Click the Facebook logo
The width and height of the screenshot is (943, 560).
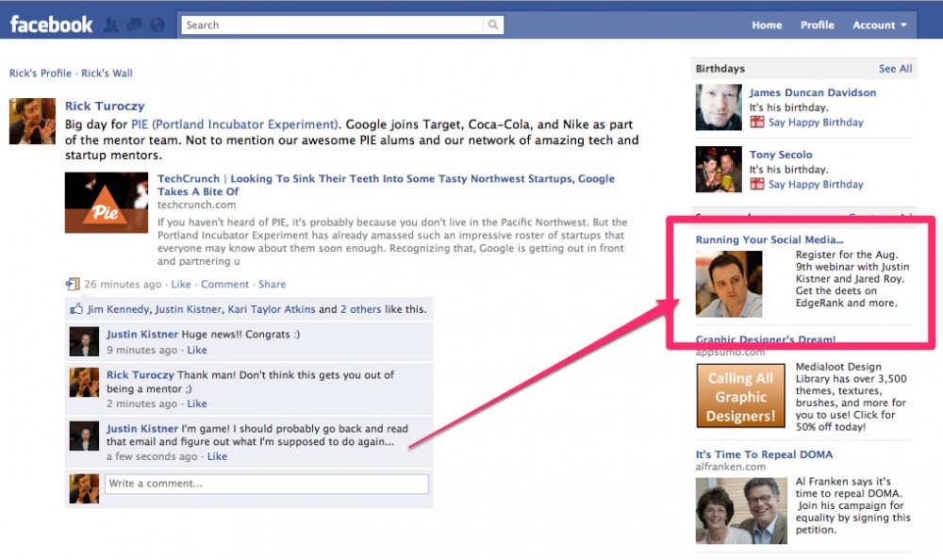pos(51,25)
